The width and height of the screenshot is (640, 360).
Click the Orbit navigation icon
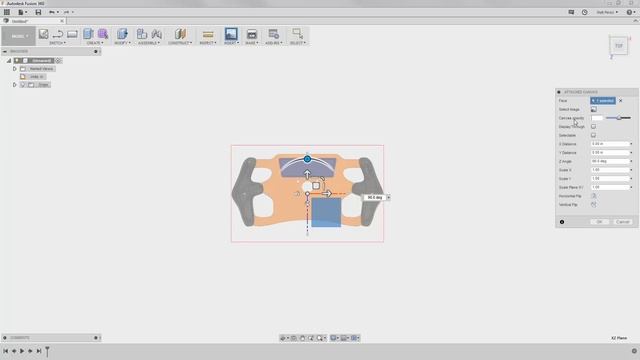coord(283,338)
